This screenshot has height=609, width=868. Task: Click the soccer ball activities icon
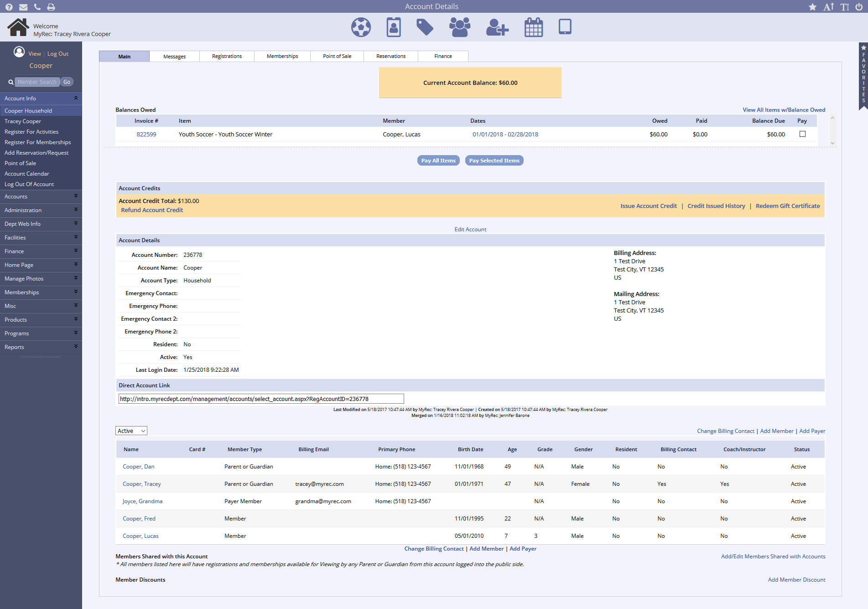pos(361,27)
